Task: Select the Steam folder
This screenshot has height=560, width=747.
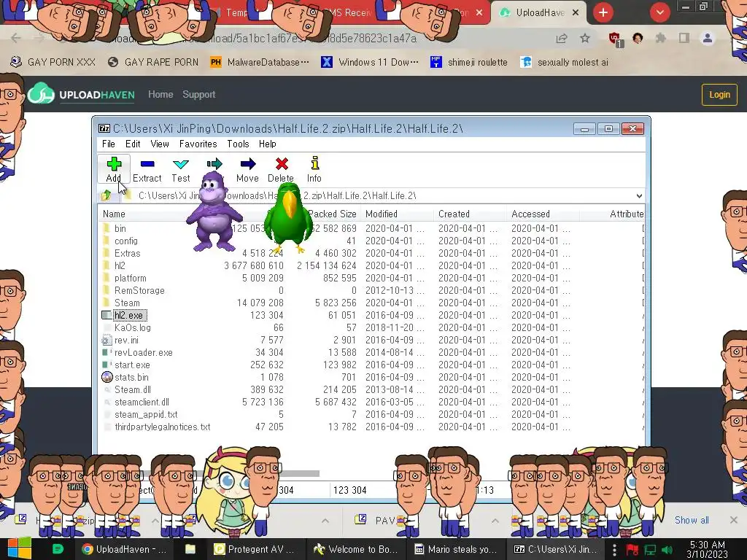Action: click(x=127, y=303)
